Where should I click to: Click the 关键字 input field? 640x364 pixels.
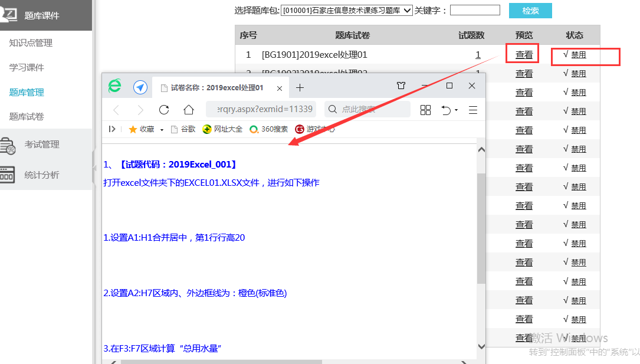475,10
